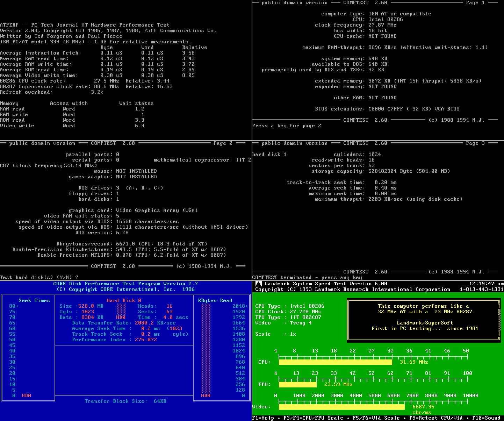Click the 'Data Transfer Rate: 2080.2 KB/sec' line
The image size is (504, 421).
[124, 323]
